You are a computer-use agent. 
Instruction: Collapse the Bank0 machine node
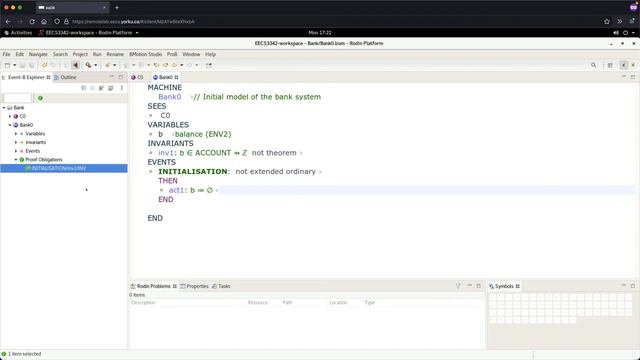point(10,125)
